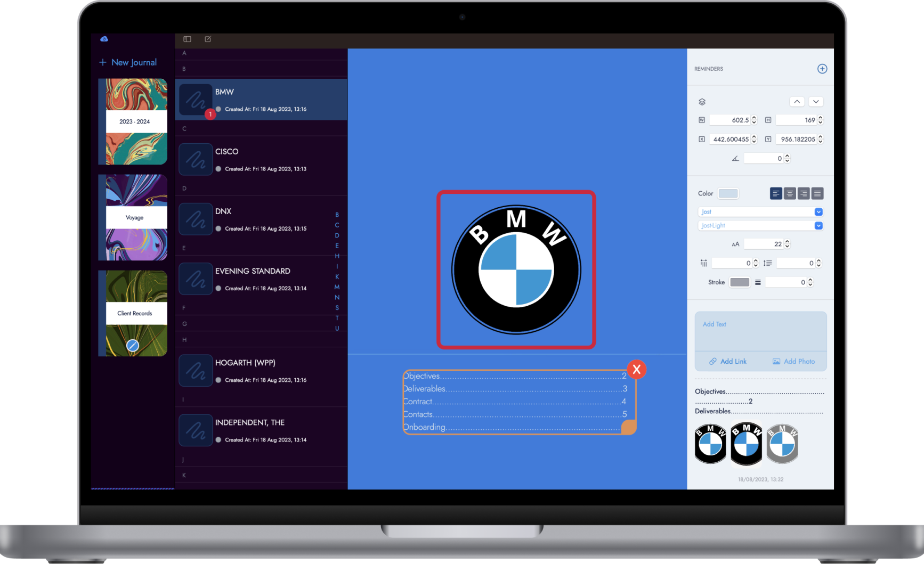924x564 pixels.
Task: Click the line spacing icon
Action: point(767,263)
